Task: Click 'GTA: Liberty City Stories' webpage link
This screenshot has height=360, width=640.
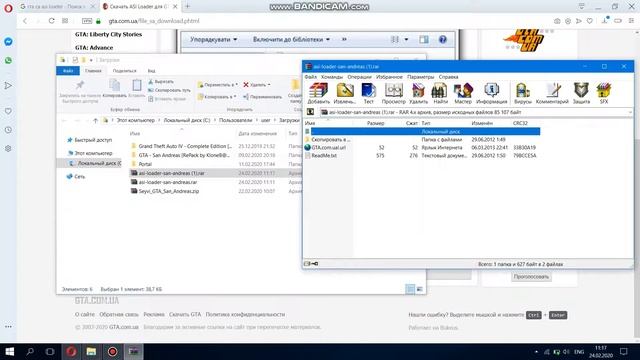Action: [108, 35]
